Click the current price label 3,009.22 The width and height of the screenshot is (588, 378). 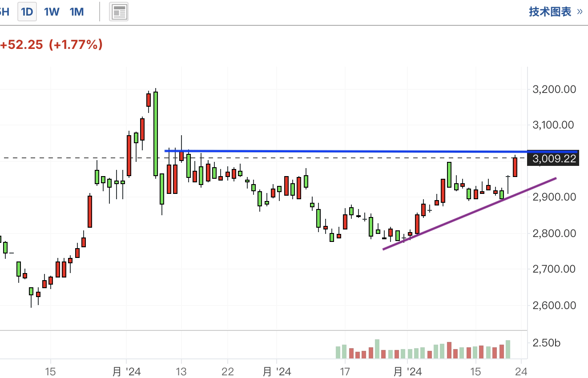[x=554, y=159]
